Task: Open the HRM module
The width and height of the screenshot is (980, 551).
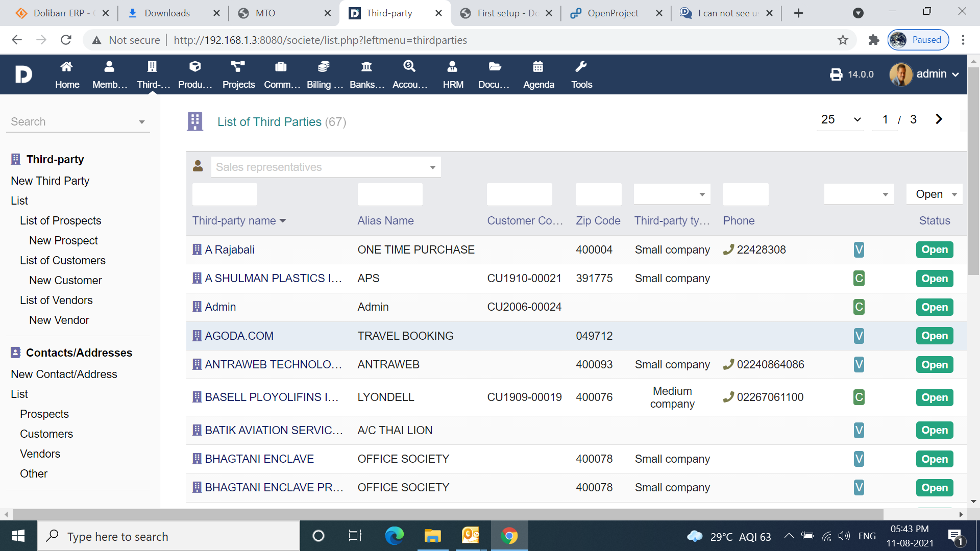Action: point(453,74)
